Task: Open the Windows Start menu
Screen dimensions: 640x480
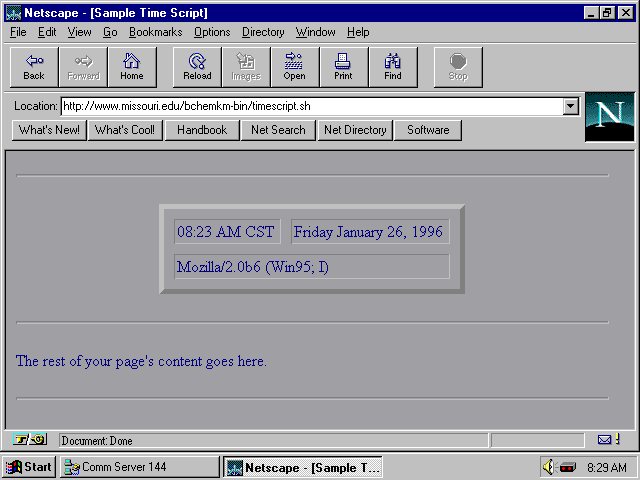Action: tap(29, 467)
